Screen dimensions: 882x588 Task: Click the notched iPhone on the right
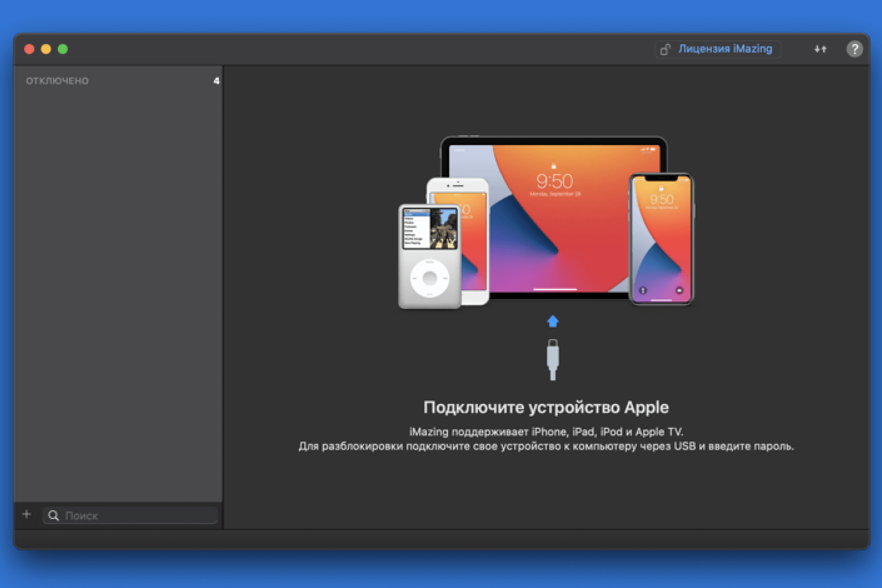click(661, 239)
